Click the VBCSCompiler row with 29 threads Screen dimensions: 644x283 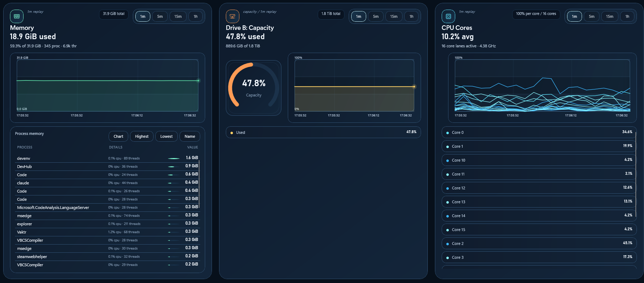tap(108, 264)
